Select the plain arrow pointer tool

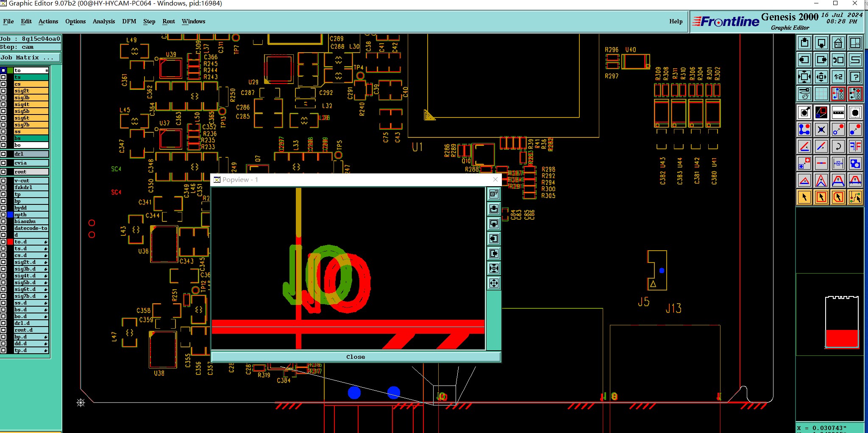coord(804,197)
